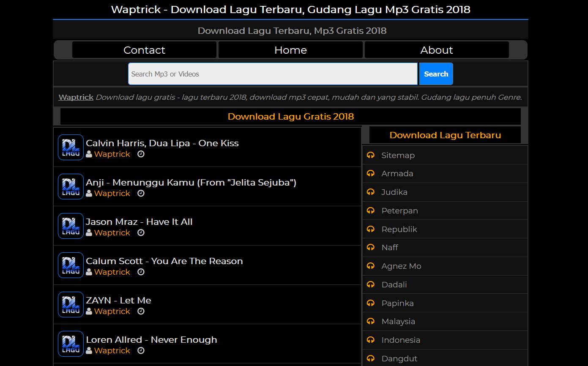Image resolution: width=588 pixels, height=366 pixels.
Task: Open the Agnez Mo sidebar link
Action: click(401, 266)
